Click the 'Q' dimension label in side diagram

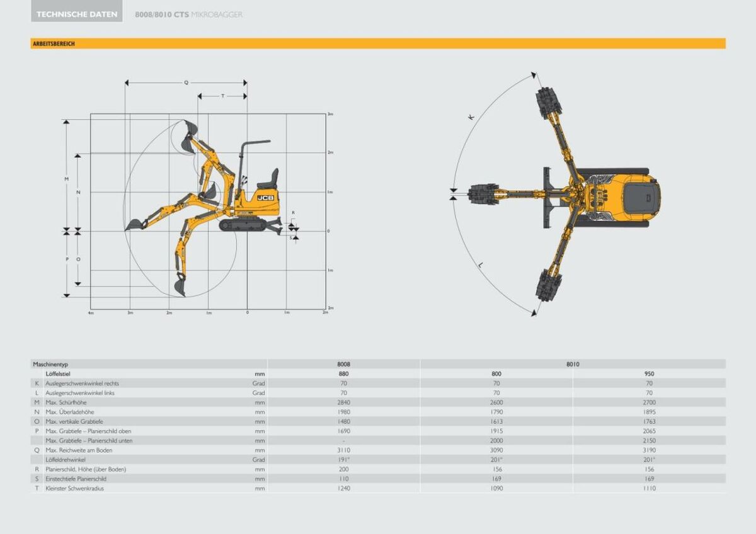186,82
